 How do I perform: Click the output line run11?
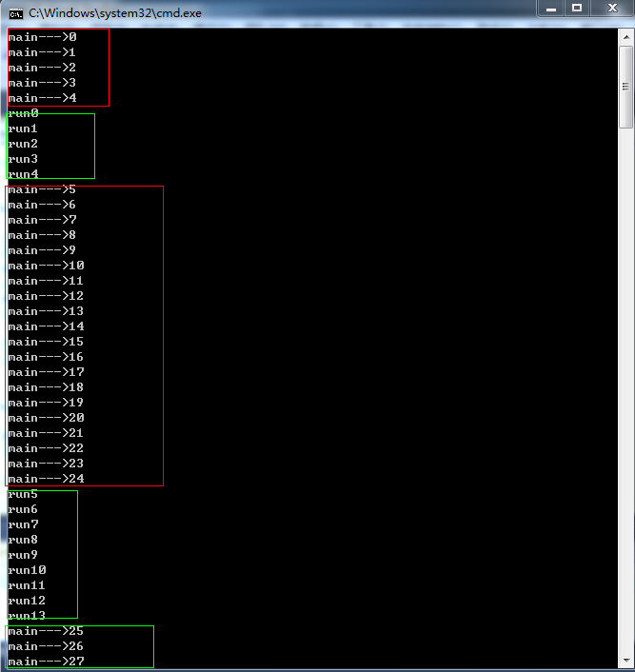(x=27, y=585)
